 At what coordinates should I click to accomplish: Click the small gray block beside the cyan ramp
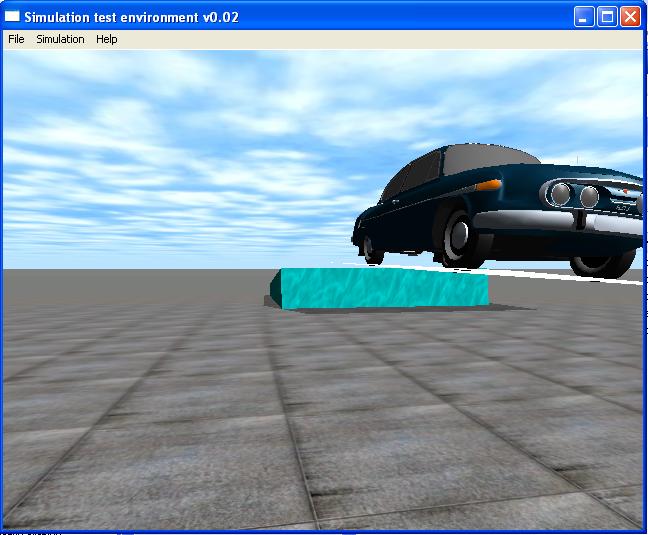(x=272, y=298)
